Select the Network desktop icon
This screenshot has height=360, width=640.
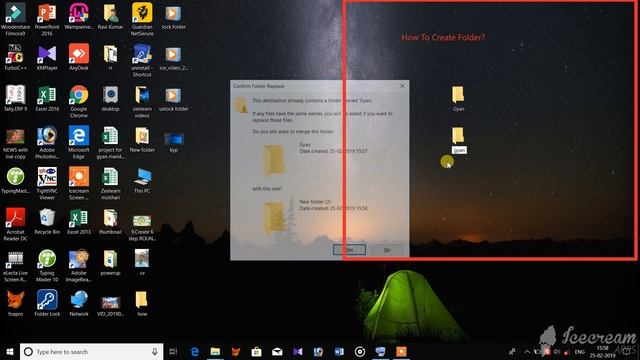click(79, 303)
